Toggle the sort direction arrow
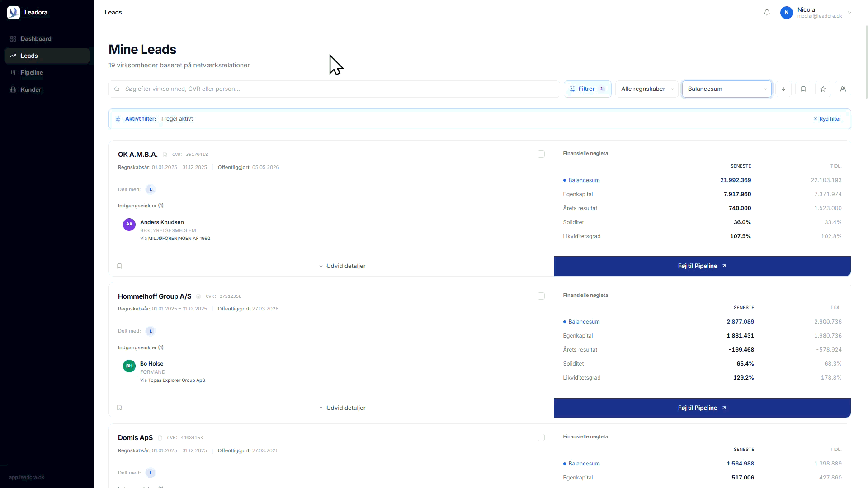This screenshot has height=488, width=868. click(x=783, y=89)
